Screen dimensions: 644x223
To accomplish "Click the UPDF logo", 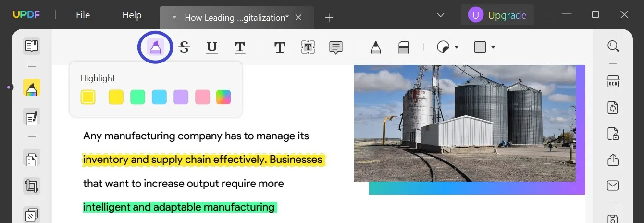I will point(26,15).
